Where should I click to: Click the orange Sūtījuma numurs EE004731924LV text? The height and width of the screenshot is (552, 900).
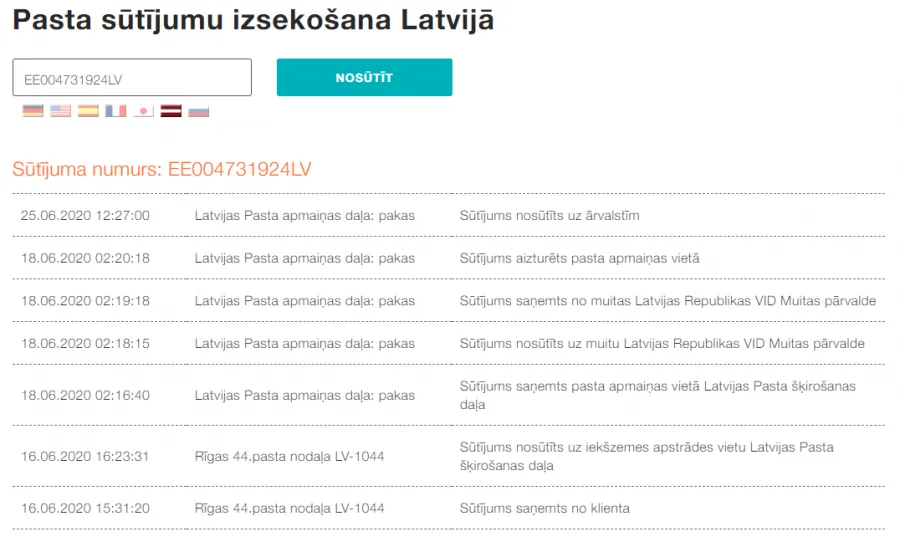coord(162,169)
